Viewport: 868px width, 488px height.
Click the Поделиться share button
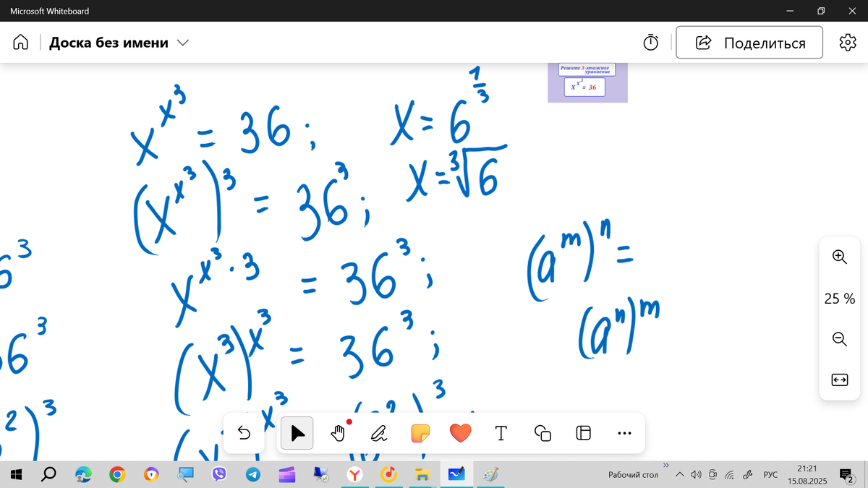[x=749, y=43]
